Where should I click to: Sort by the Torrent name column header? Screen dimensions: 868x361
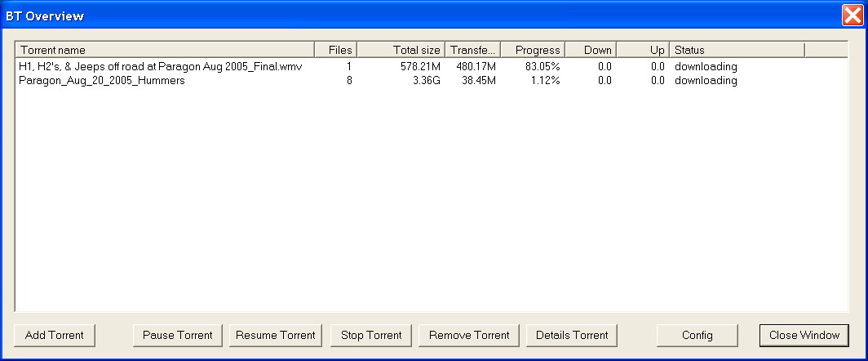point(165,50)
